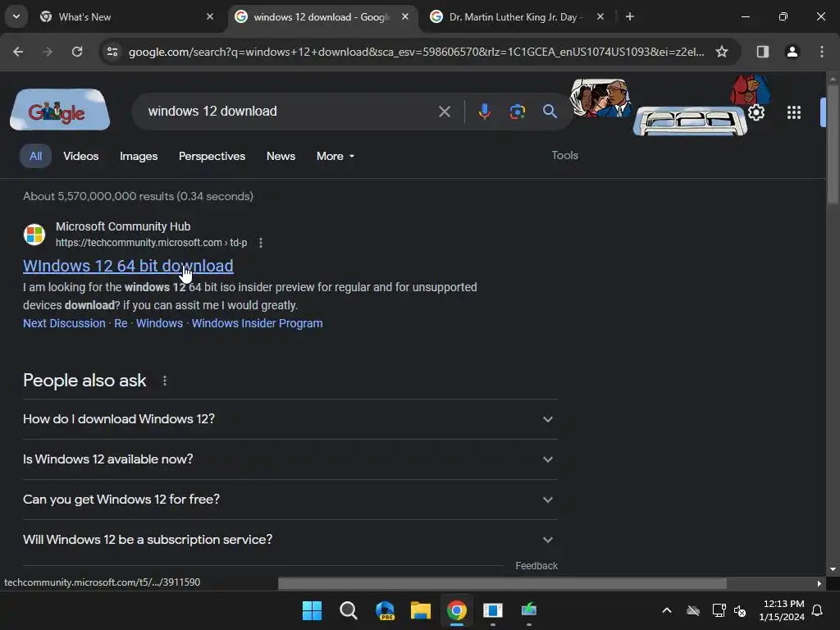Expand the More search filters dropdown
This screenshot has width=840, height=630.
pyautogui.click(x=336, y=156)
